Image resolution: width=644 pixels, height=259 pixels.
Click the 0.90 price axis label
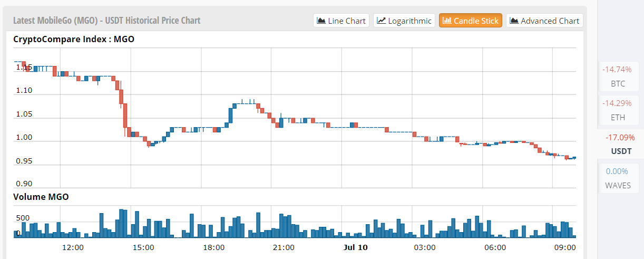24,184
